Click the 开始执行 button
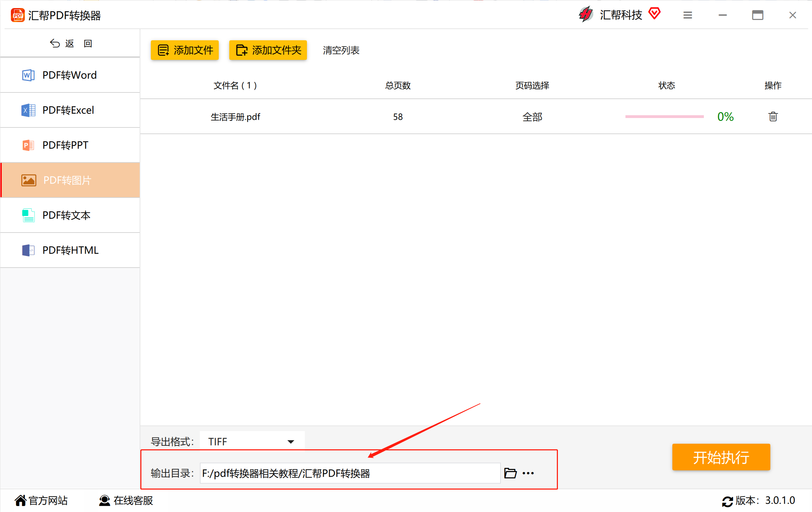 click(x=721, y=457)
